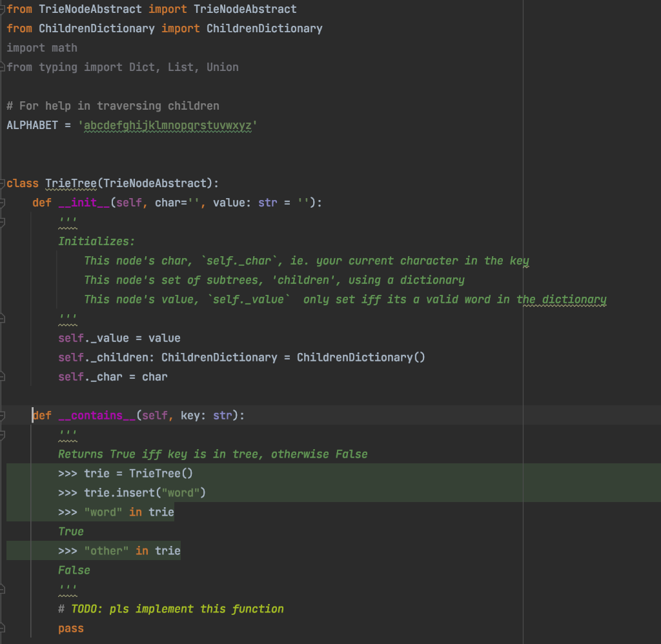Collapse the def __init__ fold marker

pos(2,203)
